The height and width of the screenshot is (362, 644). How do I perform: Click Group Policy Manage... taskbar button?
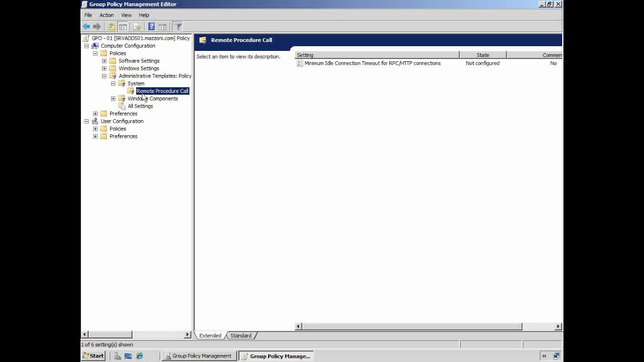coord(276,356)
